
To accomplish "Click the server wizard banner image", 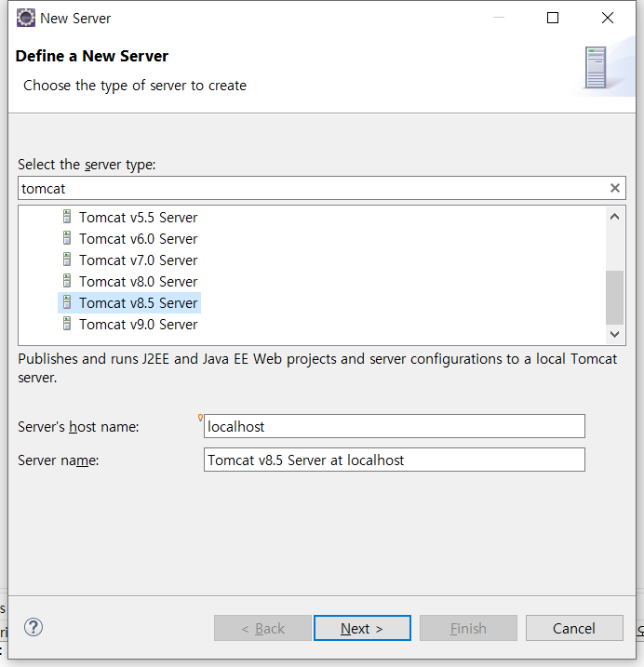I will pos(602,67).
